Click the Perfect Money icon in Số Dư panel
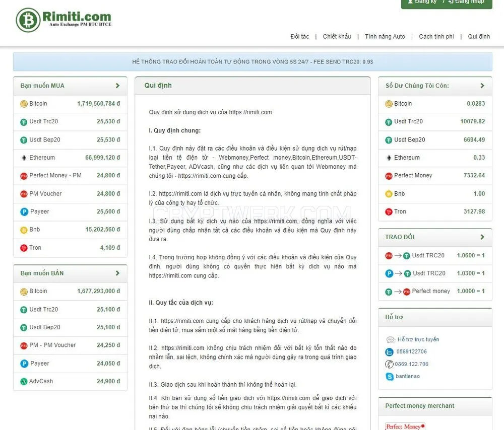 coord(389,176)
